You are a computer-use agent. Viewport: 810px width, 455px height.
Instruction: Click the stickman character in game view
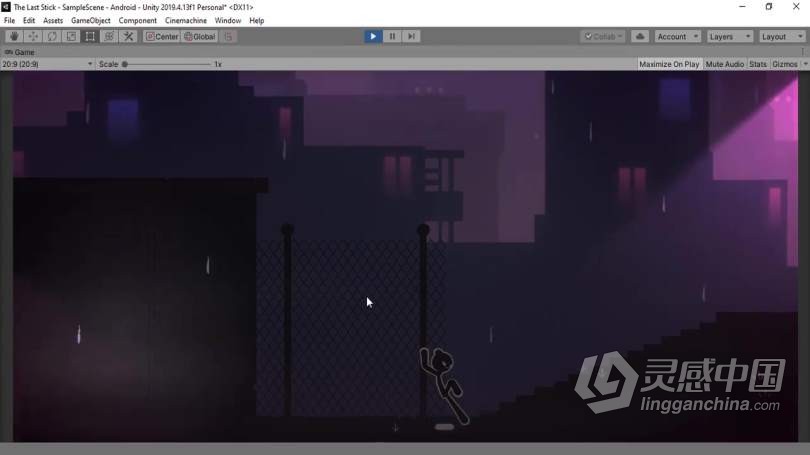[x=445, y=385]
